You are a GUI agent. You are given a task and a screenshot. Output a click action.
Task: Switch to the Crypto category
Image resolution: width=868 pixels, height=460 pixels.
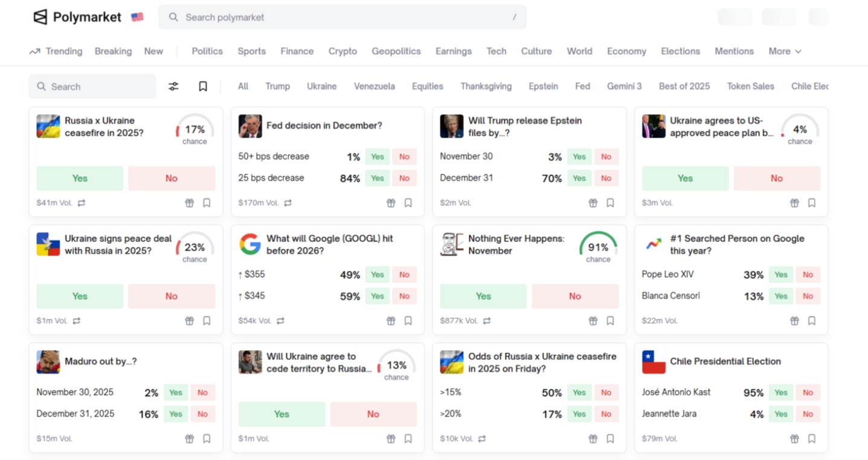[x=342, y=51]
